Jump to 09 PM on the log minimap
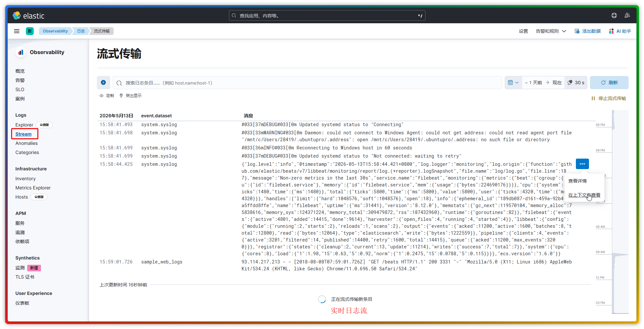This screenshot has height=329, width=644. point(600,150)
